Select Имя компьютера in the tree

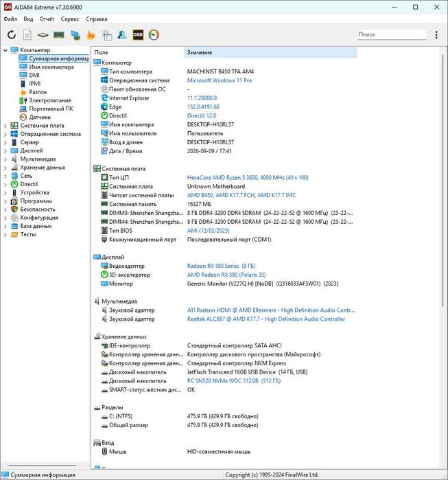[51, 67]
